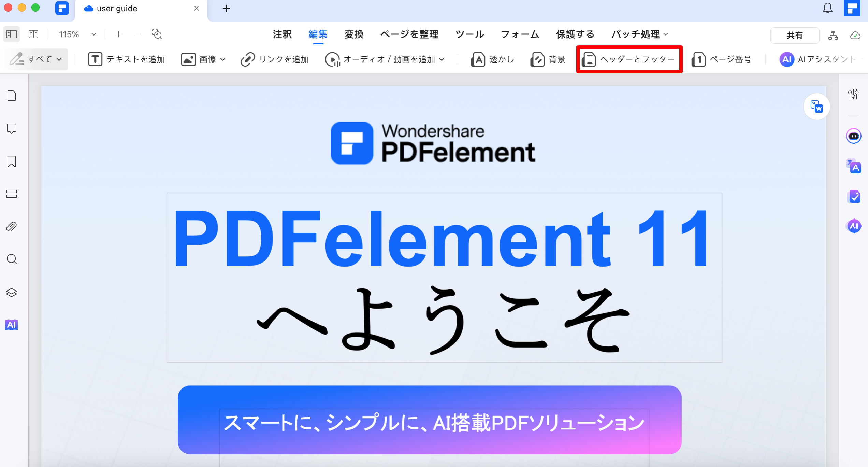Click the cloud sync status icon
The image size is (868, 467).
coord(855,35)
